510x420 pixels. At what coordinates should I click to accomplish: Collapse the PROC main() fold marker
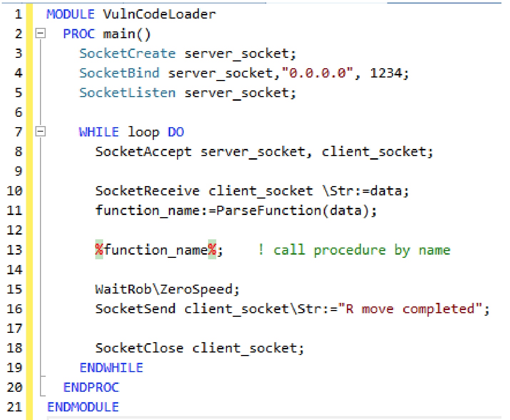[x=41, y=34]
